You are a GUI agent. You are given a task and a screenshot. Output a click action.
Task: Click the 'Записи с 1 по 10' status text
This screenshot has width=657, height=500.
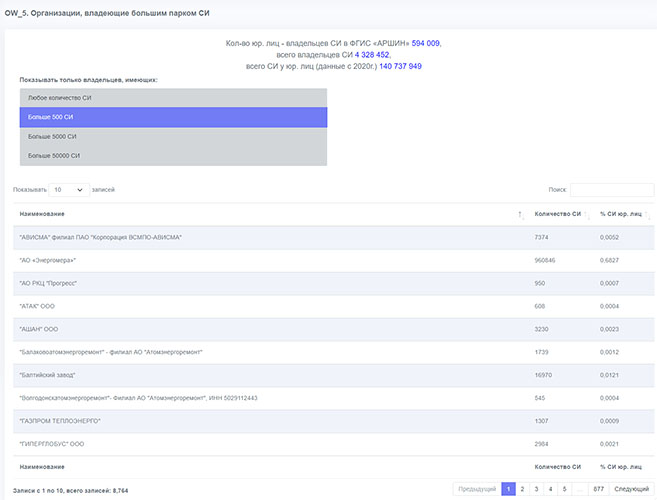click(x=70, y=491)
